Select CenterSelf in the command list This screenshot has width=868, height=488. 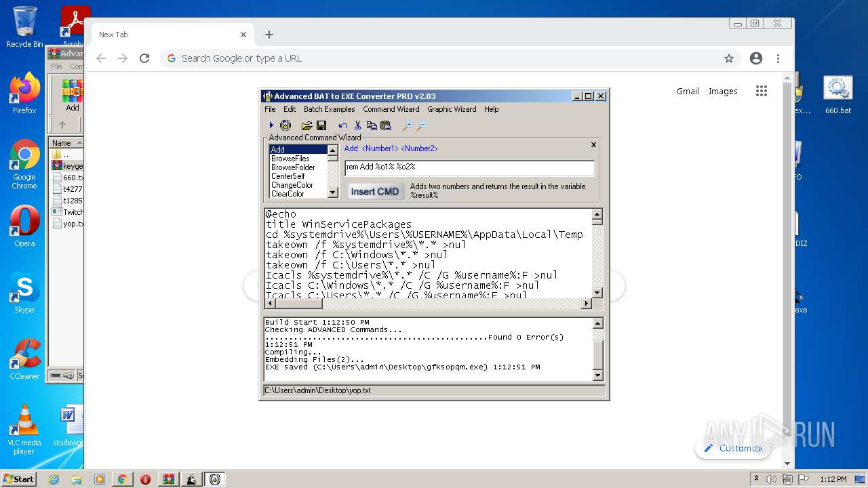click(298, 176)
